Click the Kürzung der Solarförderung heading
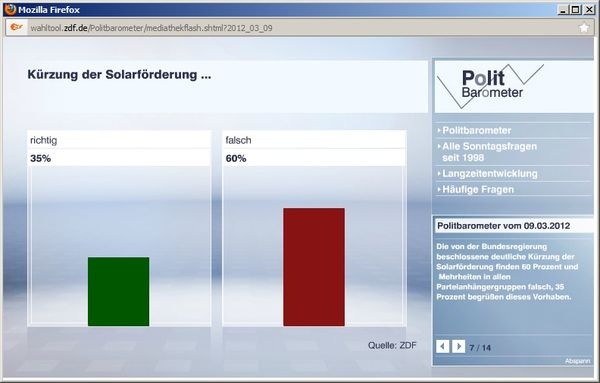 tap(119, 74)
